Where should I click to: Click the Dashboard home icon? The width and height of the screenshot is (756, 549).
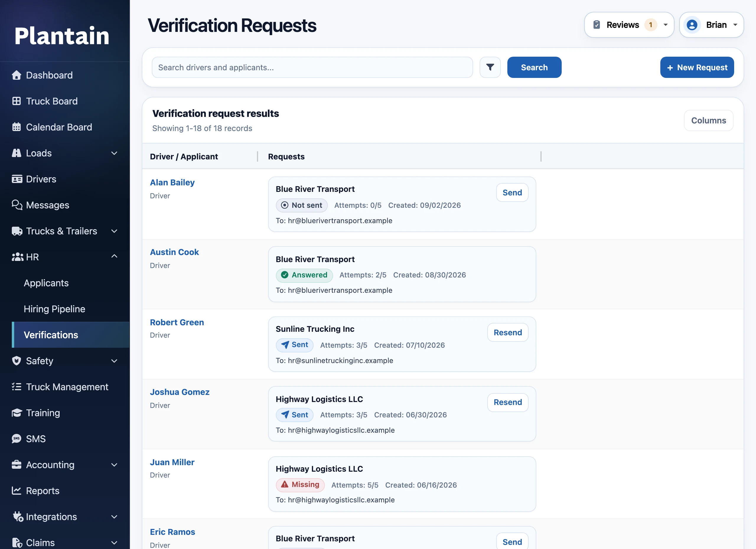[x=16, y=75]
